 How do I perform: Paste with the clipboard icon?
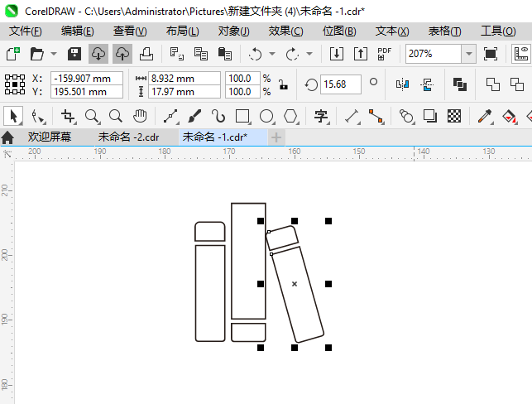click(x=224, y=54)
